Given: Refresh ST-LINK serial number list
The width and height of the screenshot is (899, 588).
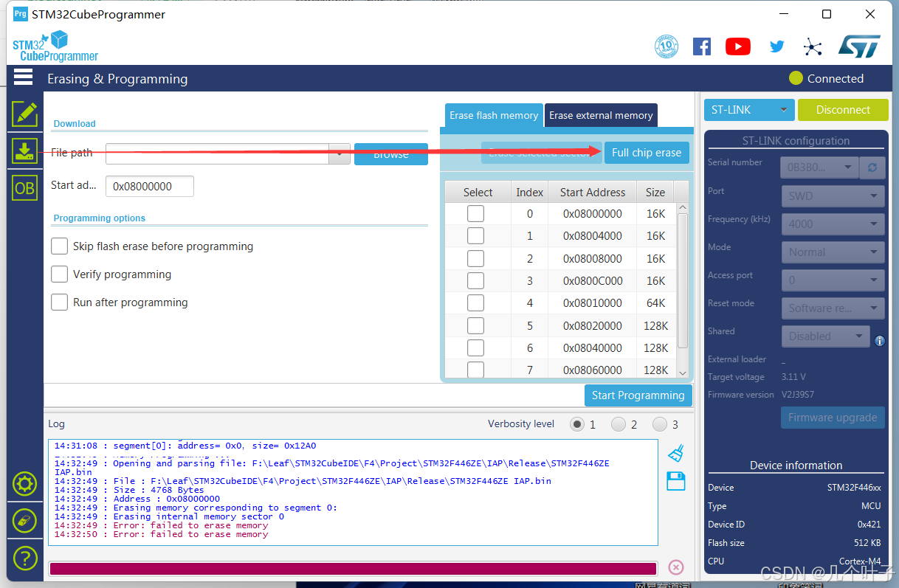Looking at the screenshot, I should coord(872,167).
